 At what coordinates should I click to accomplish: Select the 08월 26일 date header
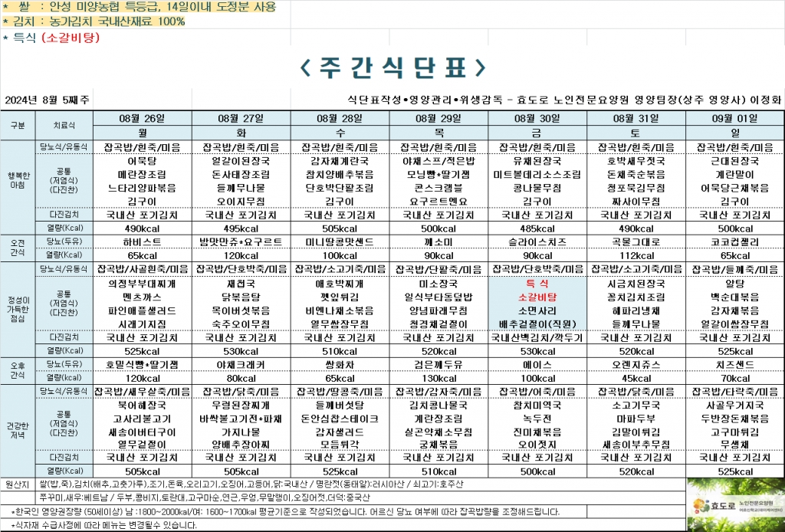pyautogui.click(x=142, y=119)
